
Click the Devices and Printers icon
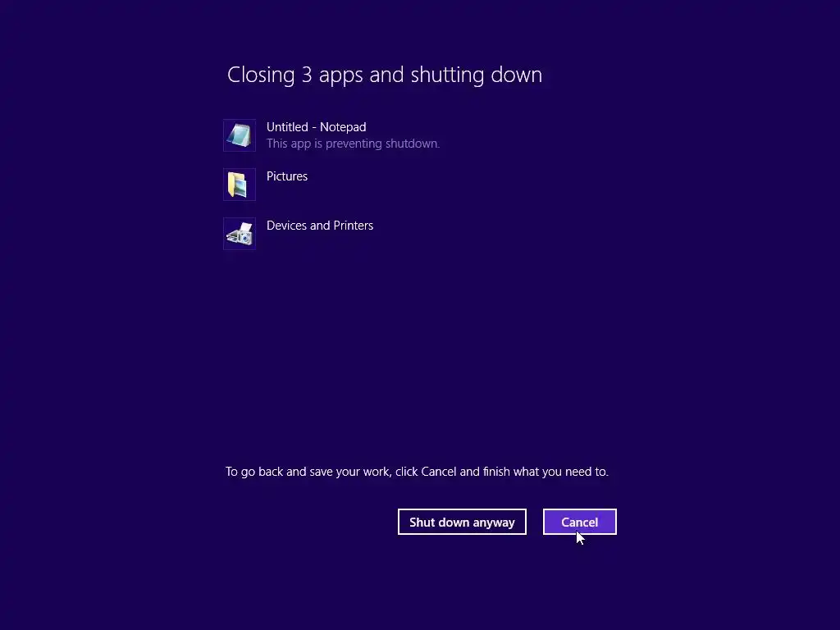point(240,234)
